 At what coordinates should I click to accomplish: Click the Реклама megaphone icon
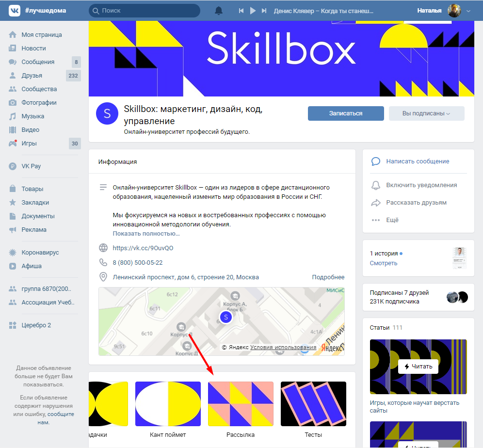pos(13,230)
